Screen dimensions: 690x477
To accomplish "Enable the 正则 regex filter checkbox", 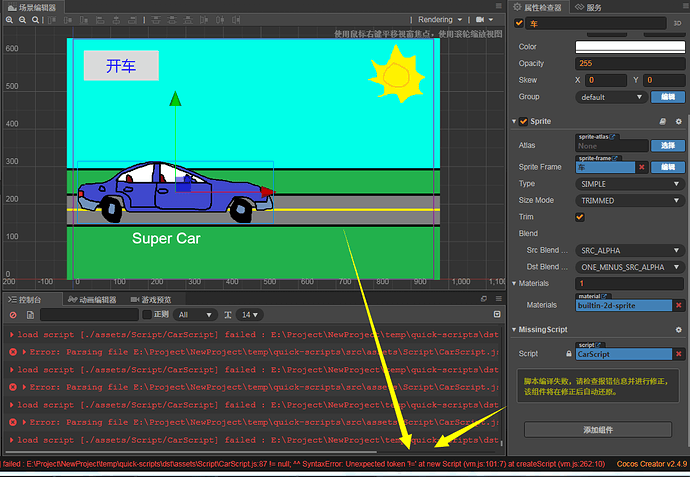I will (146, 315).
